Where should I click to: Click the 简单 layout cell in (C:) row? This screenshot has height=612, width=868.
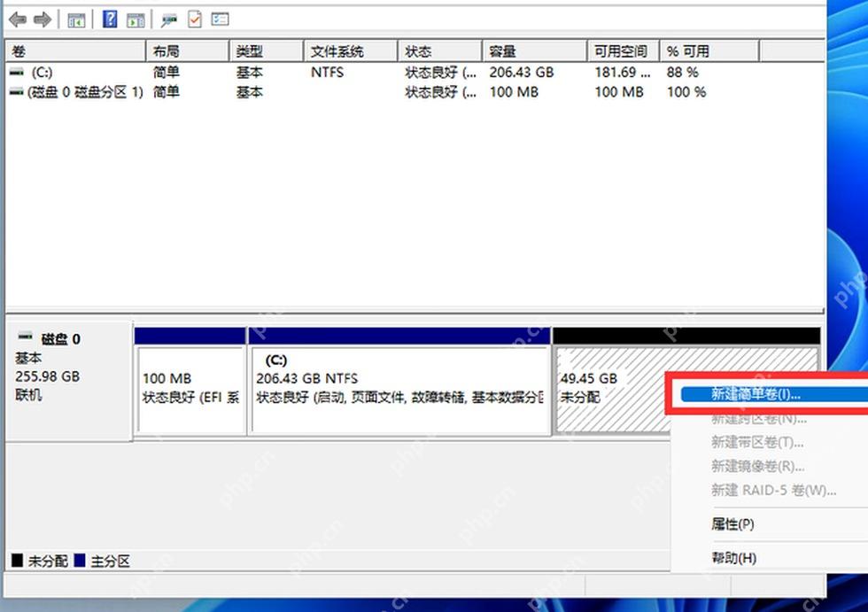167,73
